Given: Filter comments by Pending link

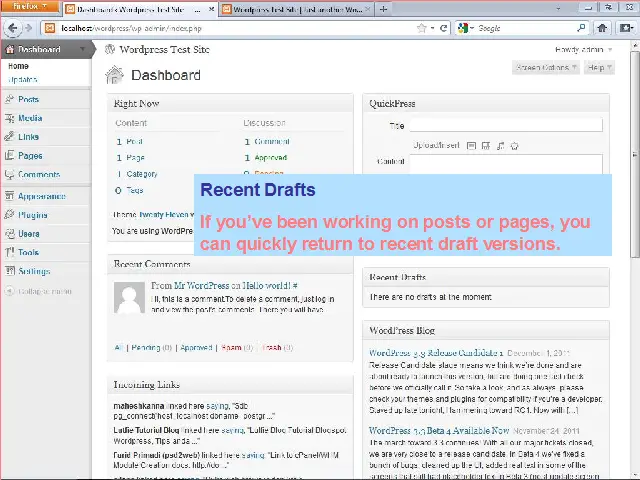Looking at the screenshot, I should 146,348.
